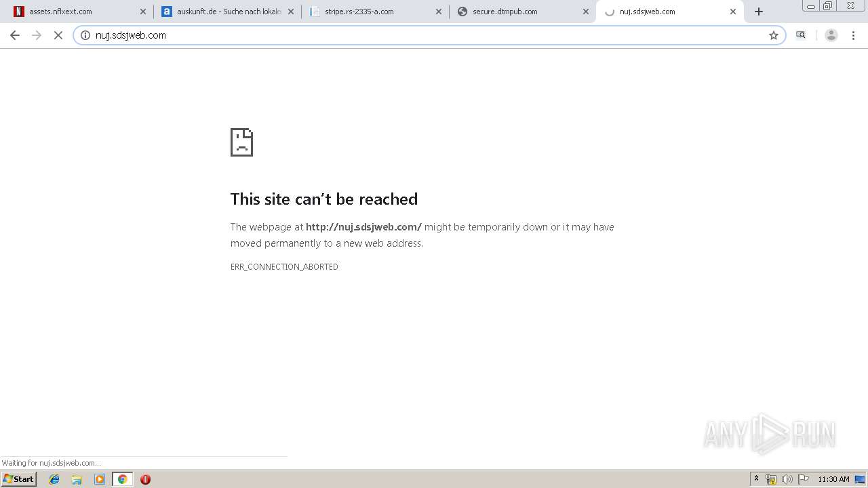Screen dimensions: 868x488
Task: Click 'Waiting for nuj.sdsjweb.com' status text
Action: (x=51, y=463)
